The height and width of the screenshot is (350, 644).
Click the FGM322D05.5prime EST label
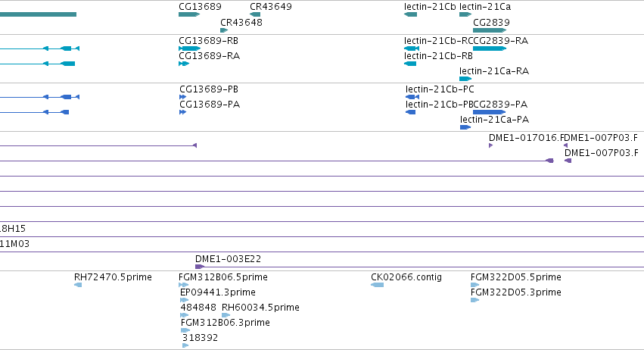click(x=516, y=277)
